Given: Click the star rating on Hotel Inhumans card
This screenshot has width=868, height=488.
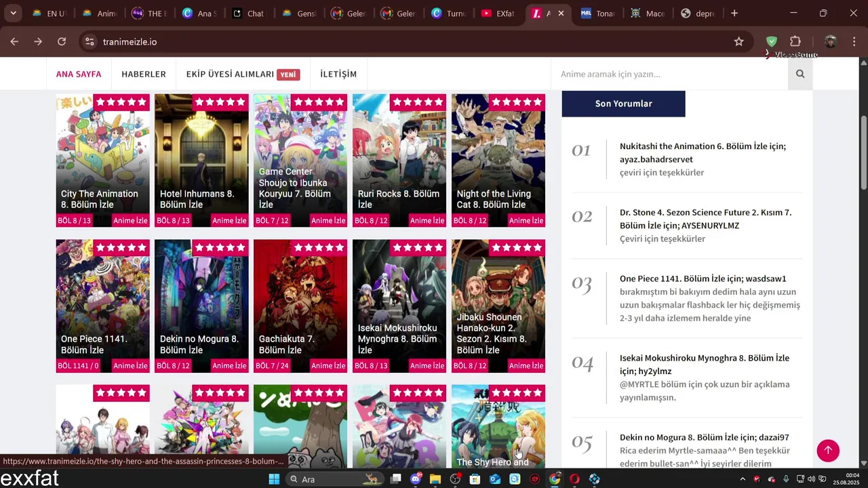Looking at the screenshot, I should click(220, 102).
